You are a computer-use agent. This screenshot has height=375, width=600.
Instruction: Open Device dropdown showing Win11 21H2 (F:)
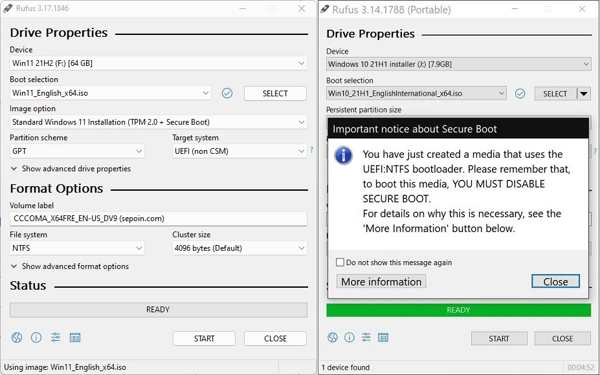tap(158, 63)
